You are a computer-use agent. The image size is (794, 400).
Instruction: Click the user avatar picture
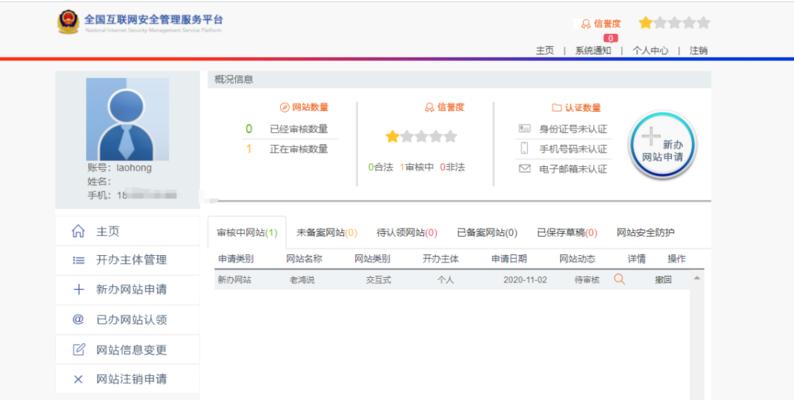[x=127, y=119]
